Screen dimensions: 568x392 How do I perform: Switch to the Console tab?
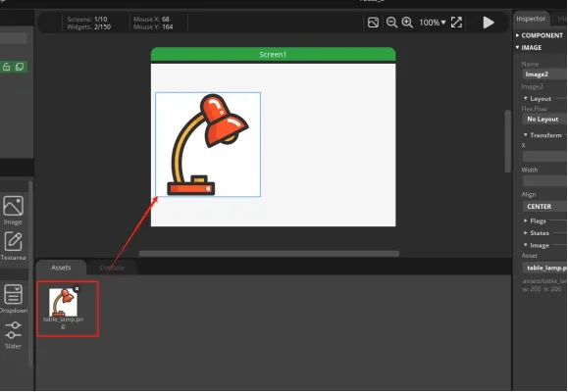pos(112,268)
